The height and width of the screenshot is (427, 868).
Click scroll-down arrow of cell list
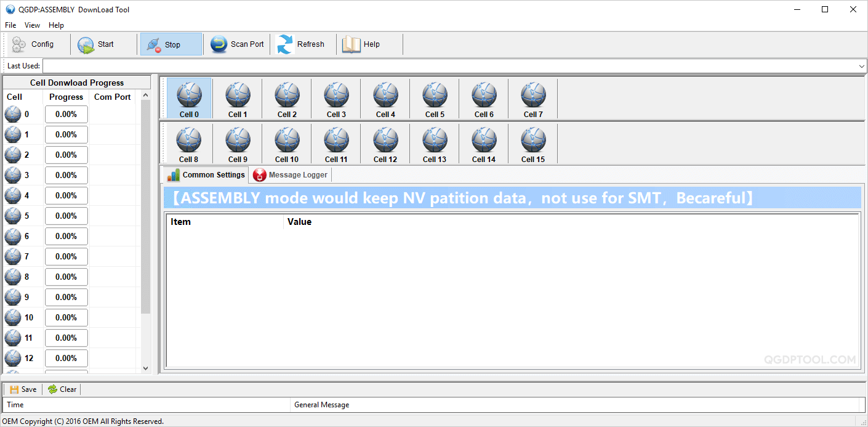pyautogui.click(x=145, y=368)
